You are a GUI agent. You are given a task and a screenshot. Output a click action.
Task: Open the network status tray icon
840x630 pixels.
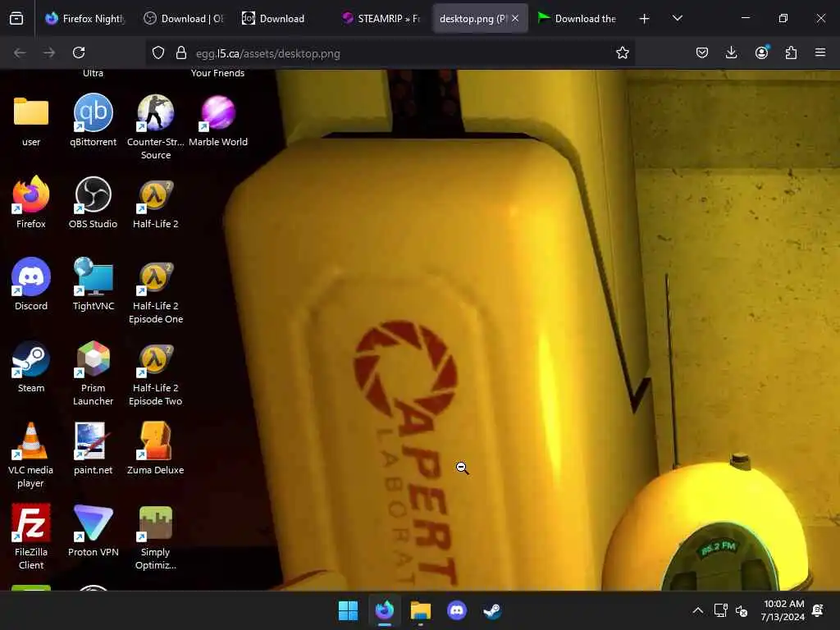click(720, 610)
